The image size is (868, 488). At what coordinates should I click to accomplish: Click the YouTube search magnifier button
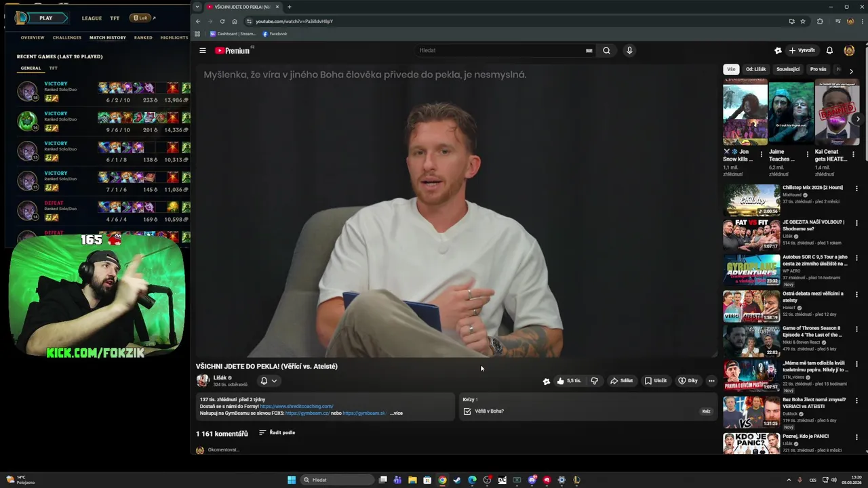[x=606, y=50]
